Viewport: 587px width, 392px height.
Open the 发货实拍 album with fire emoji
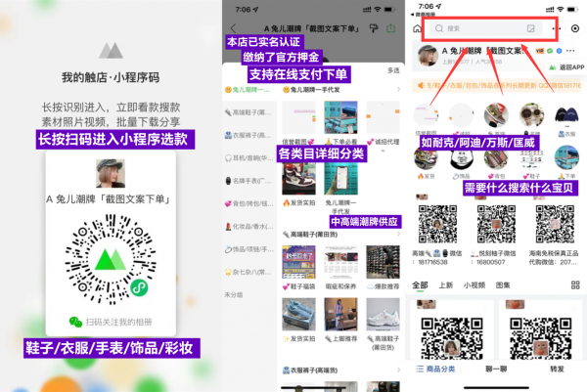[x=298, y=179]
